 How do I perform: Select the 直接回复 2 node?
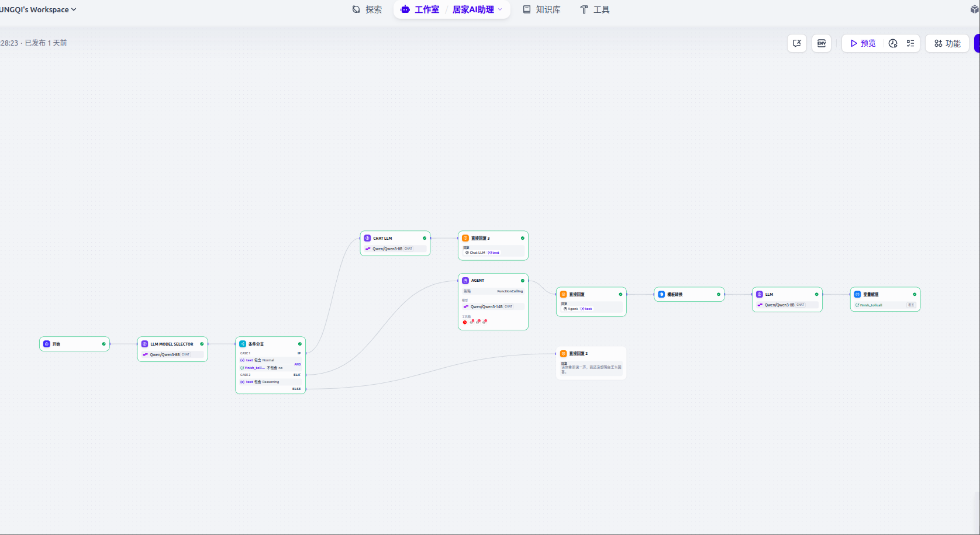pyautogui.click(x=591, y=363)
